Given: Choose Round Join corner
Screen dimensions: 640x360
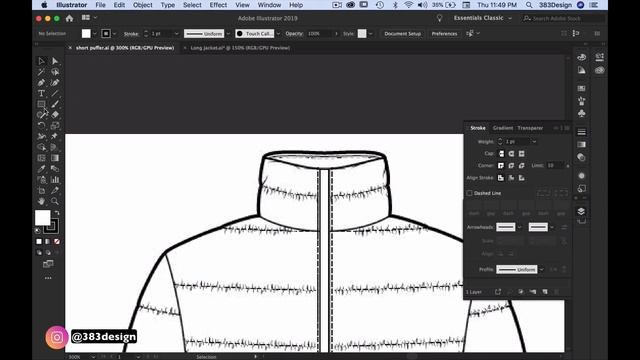Looking at the screenshot, I should click(x=511, y=165).
